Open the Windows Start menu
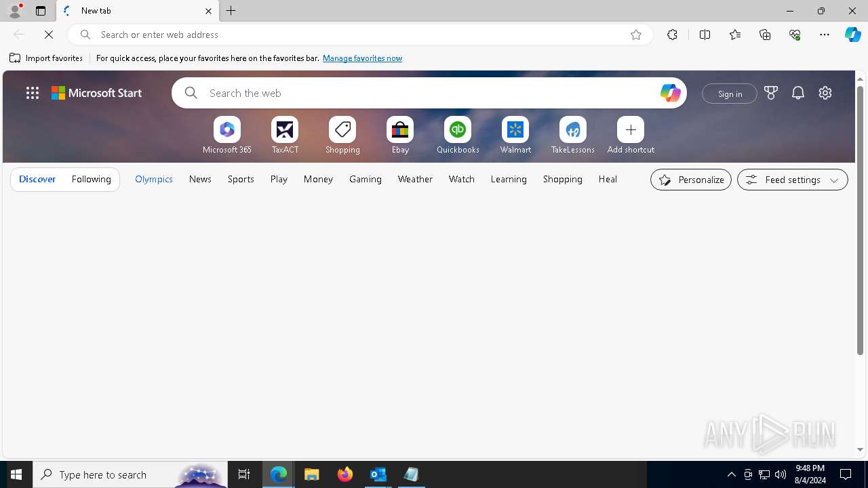The height and width of the screenshot is (488, 868). pos(16,474)
